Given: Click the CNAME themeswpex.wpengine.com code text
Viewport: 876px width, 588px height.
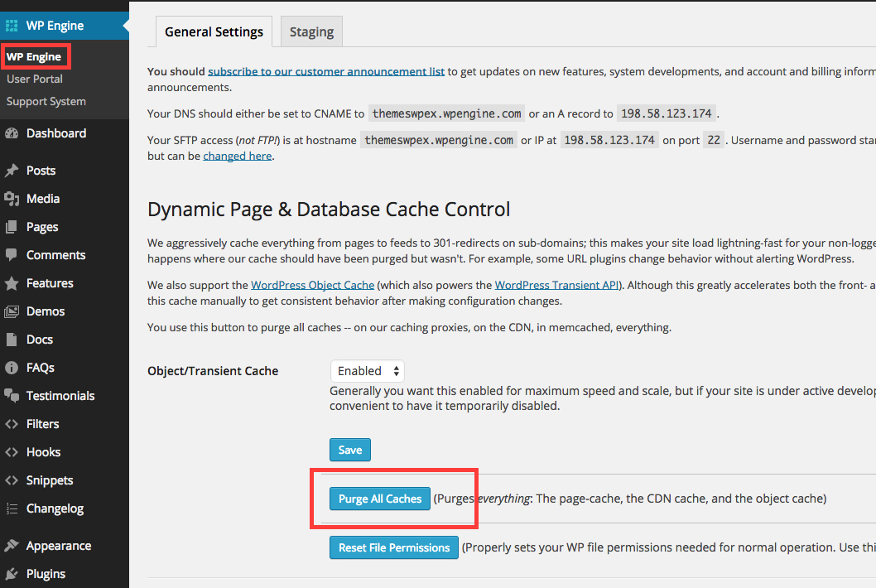Looking at the screenshot, I should pos(446,114).
